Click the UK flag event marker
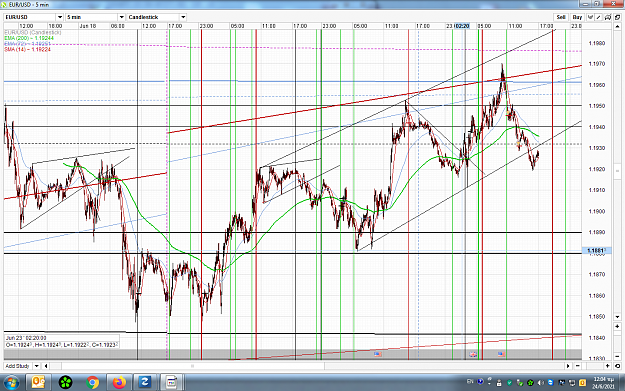625x391 pixels. 473,354
